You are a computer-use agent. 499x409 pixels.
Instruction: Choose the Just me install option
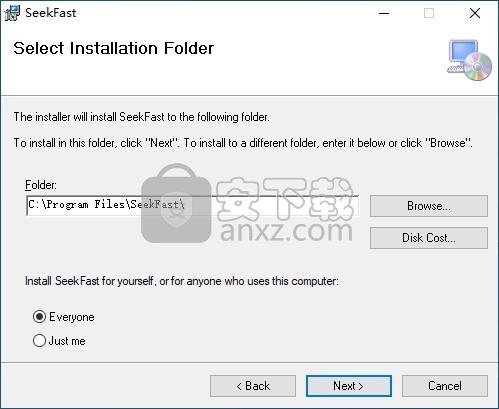coord(39,341)
